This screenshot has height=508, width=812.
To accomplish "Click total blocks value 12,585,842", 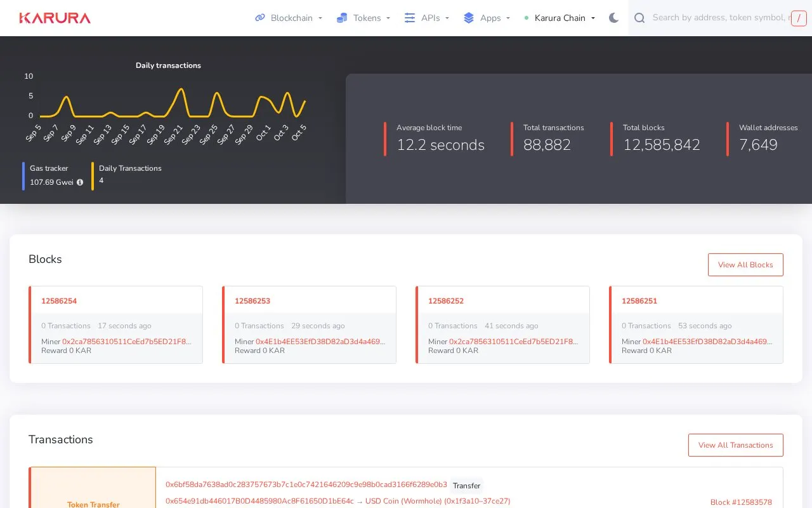I will pyautogui.click(x=661, y=145).
